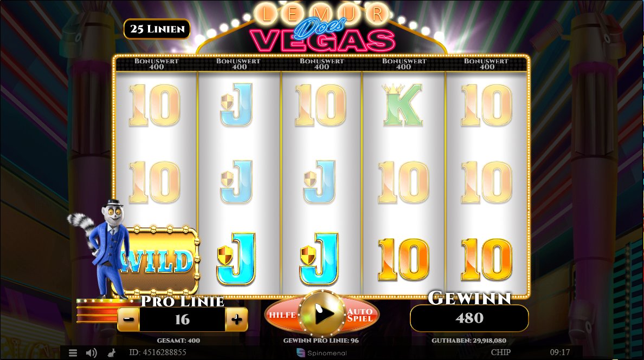Image resolution: width=644 pixels, height=360 pixels.
Task: Open the Hilfe help button
Action: 282,315
